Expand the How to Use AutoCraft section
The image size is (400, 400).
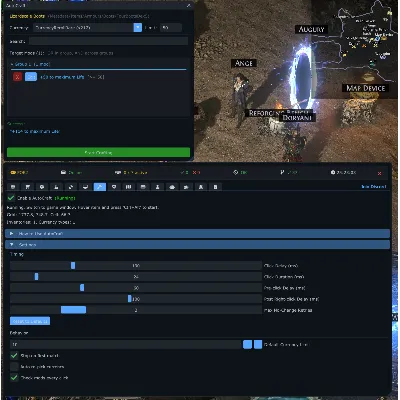(197, 234)
